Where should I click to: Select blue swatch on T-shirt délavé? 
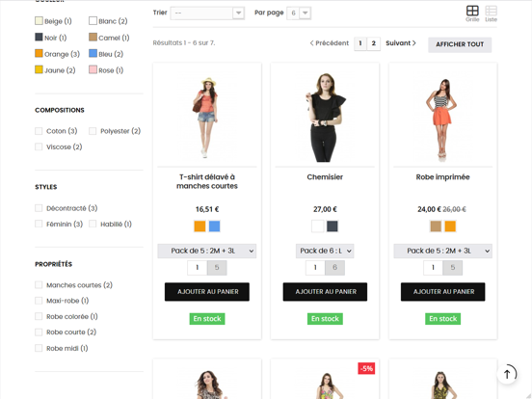[x=214, y=226]
